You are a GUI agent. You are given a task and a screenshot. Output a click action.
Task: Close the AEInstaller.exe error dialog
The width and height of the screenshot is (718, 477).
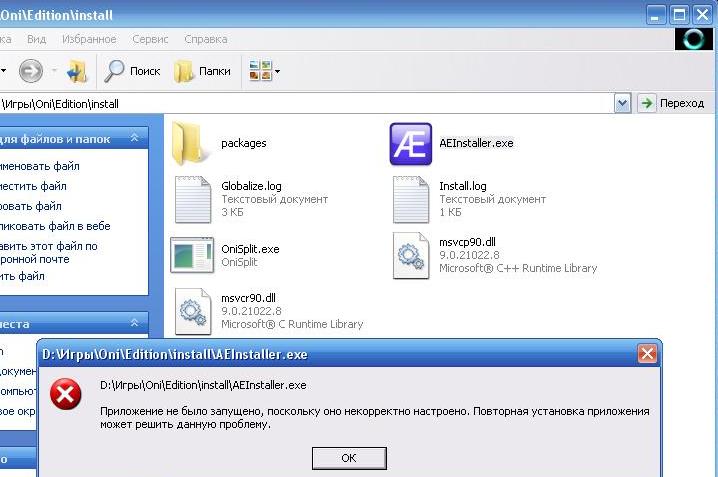(647, 355)
